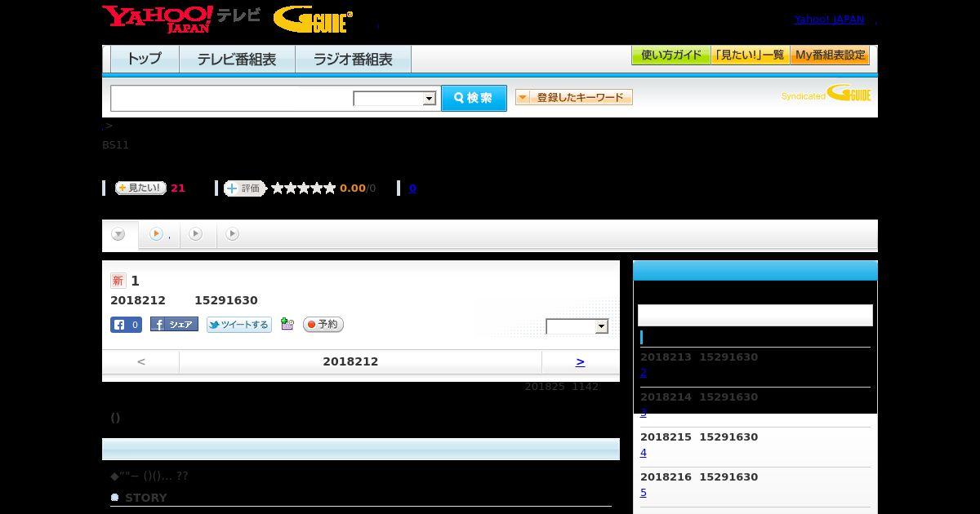Viewport: 980px width, 514px height.
Task: Click the 21 見たい count
Action: point(178,188)
